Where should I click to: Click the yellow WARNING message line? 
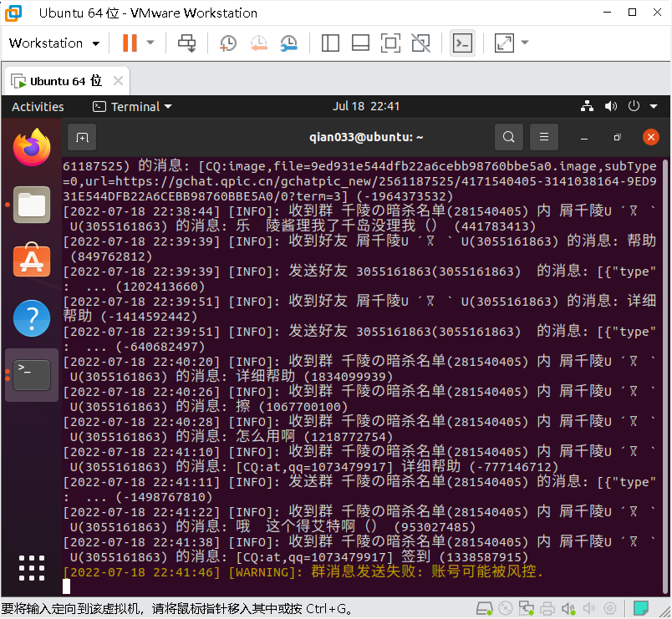[x=303, y=572]
